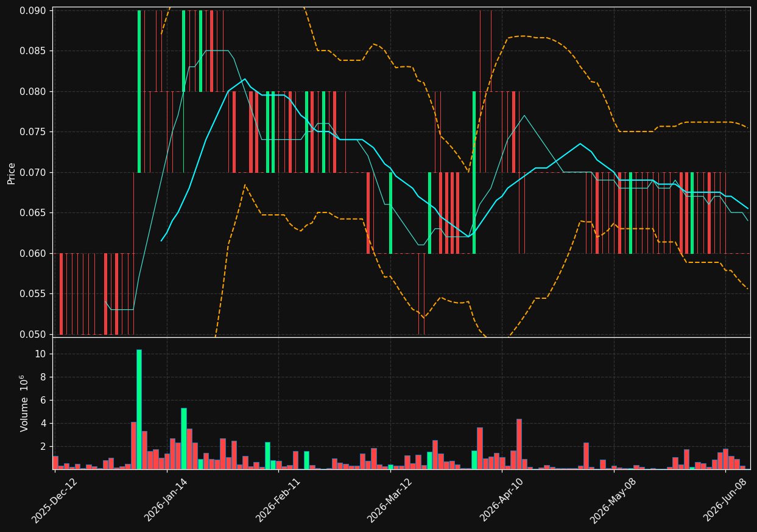Viewport: 757px width, 532px height.
Task: Click the tallest green volume bar
Action: click(139, 409)
